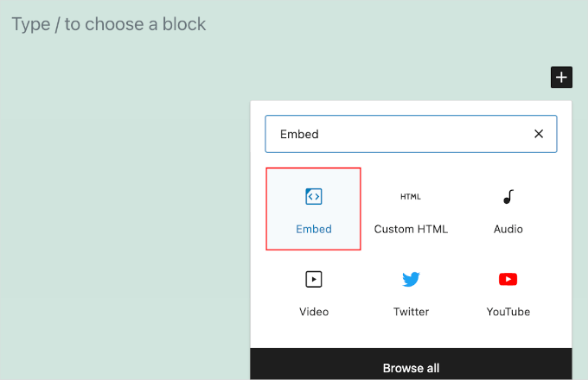Clear the block search with the X icon
This screenshot has height=380, width=588.
539,134
